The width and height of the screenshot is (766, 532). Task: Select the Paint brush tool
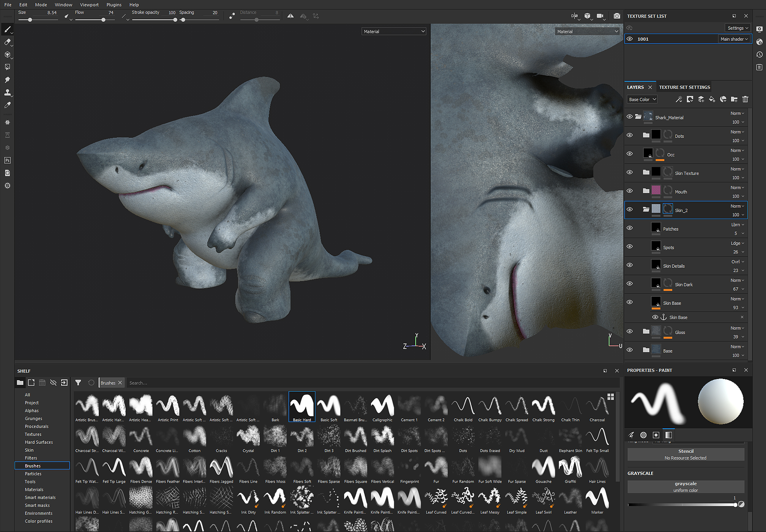coord(8,29)
